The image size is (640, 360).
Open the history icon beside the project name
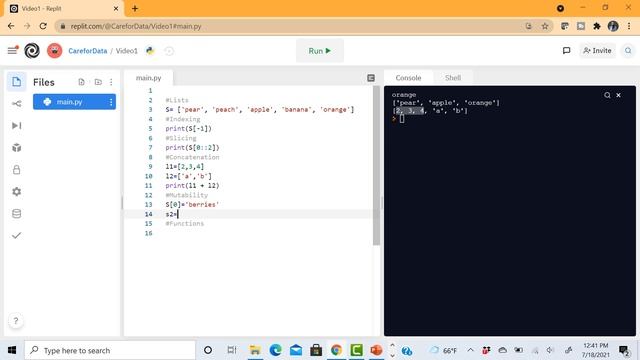pos(169,51)
